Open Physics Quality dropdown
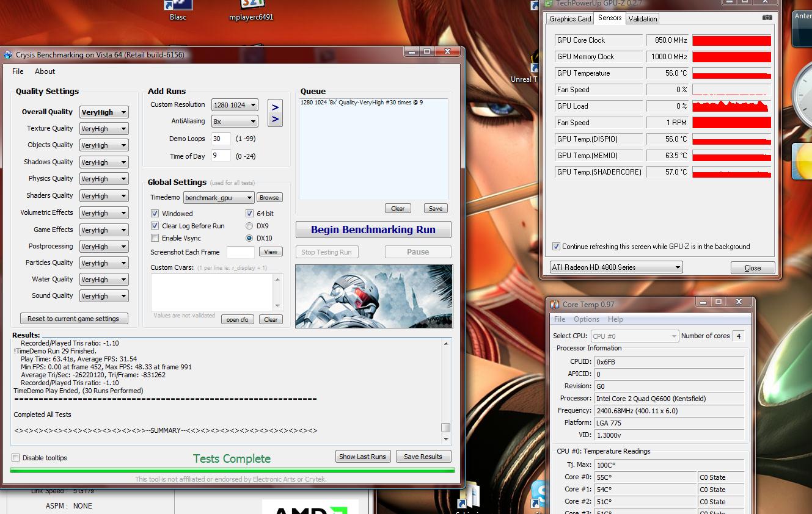The width and height of the screenshot is (812, 514). [x=104, y=179]
